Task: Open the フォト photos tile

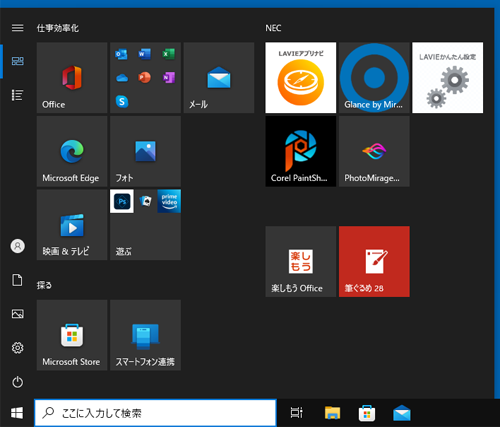Action: [x=145, y=151]
